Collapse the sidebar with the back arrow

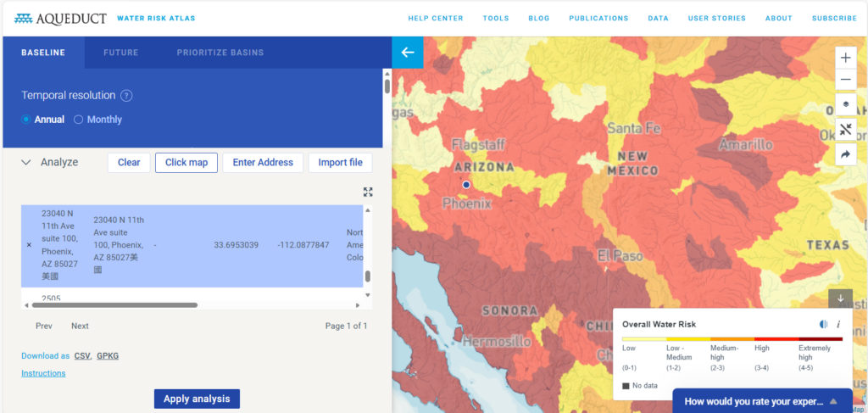(x=407, y=53)
